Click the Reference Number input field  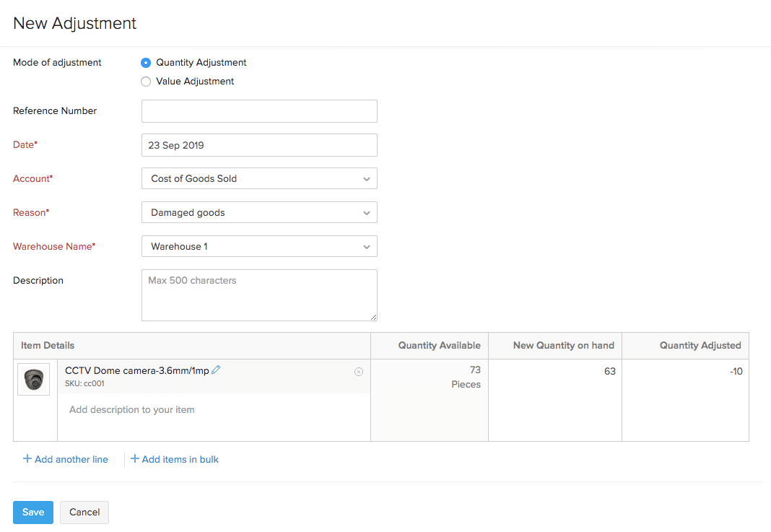point(259,110)
